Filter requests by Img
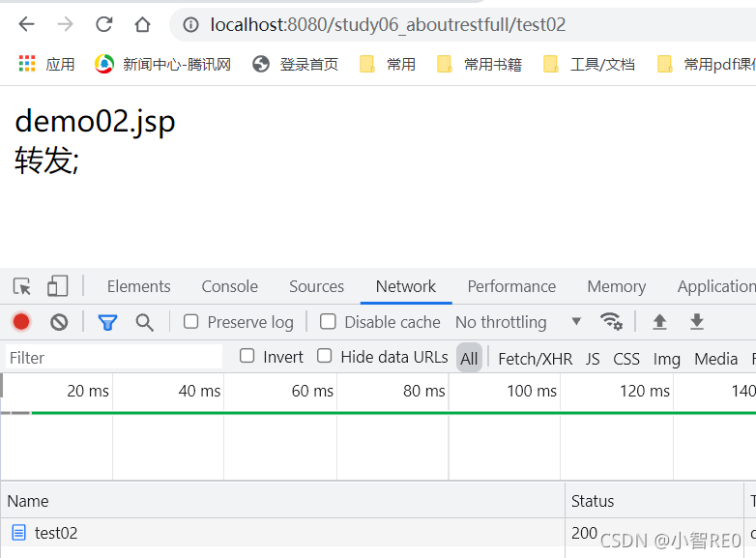The image size is (756, 558). pos(666,359)
